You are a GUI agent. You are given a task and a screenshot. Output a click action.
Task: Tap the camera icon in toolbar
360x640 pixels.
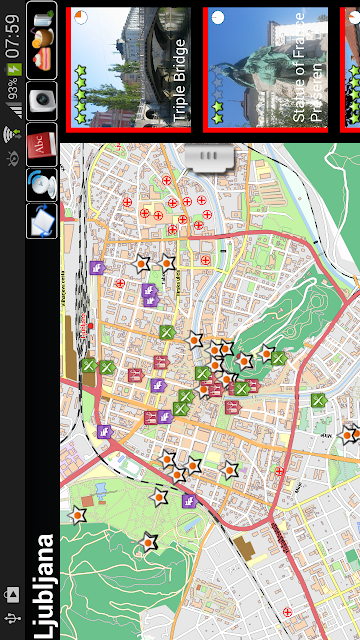[42, 101]
